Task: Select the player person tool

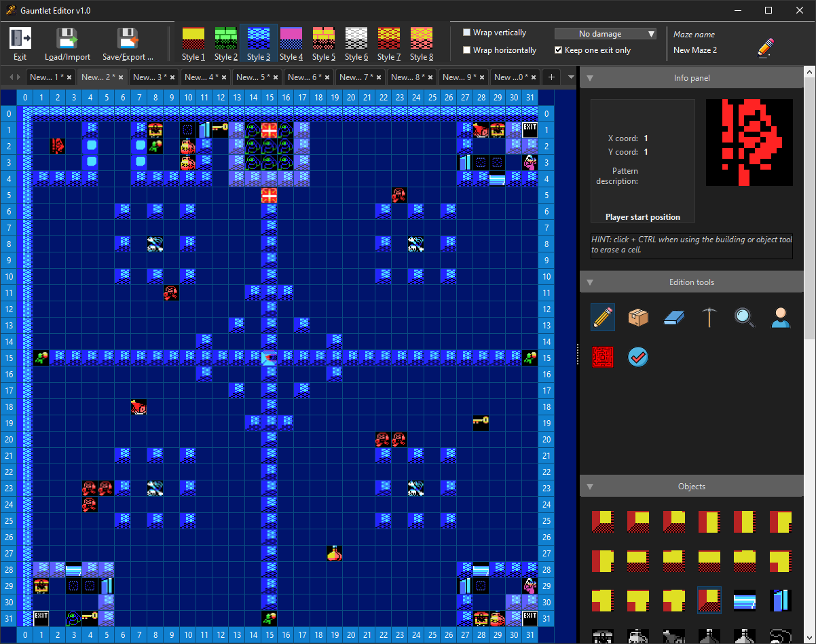Action: [x=781, y=317]
